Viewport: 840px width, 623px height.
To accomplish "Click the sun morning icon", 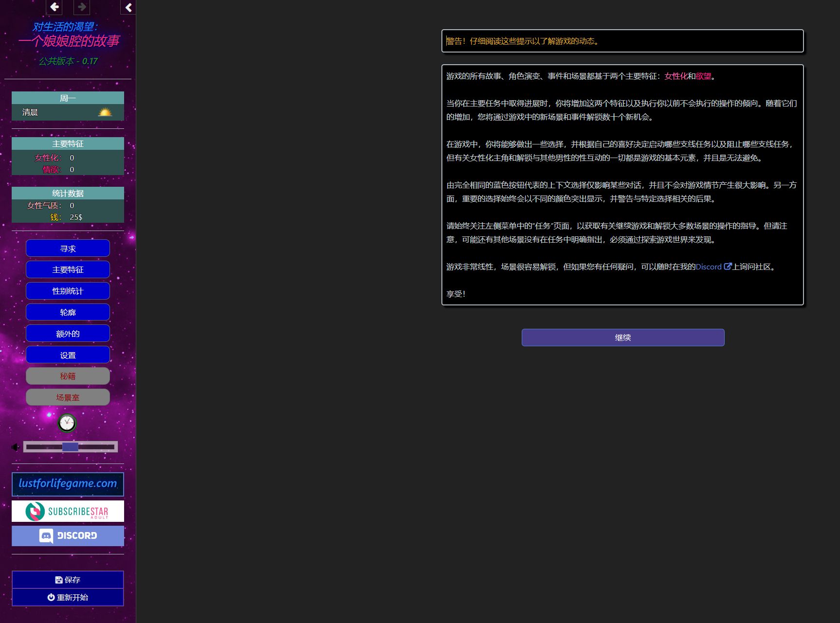I will pos(105,112).
